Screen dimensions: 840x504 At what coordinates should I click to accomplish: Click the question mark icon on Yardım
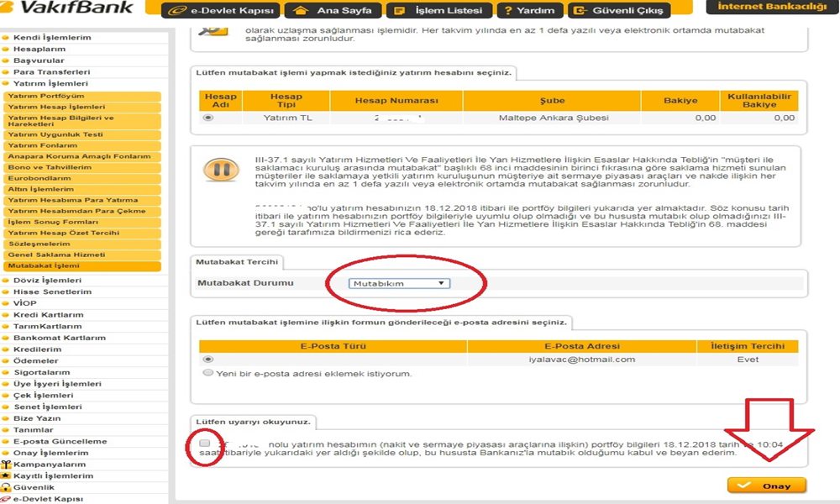[508, 10]
